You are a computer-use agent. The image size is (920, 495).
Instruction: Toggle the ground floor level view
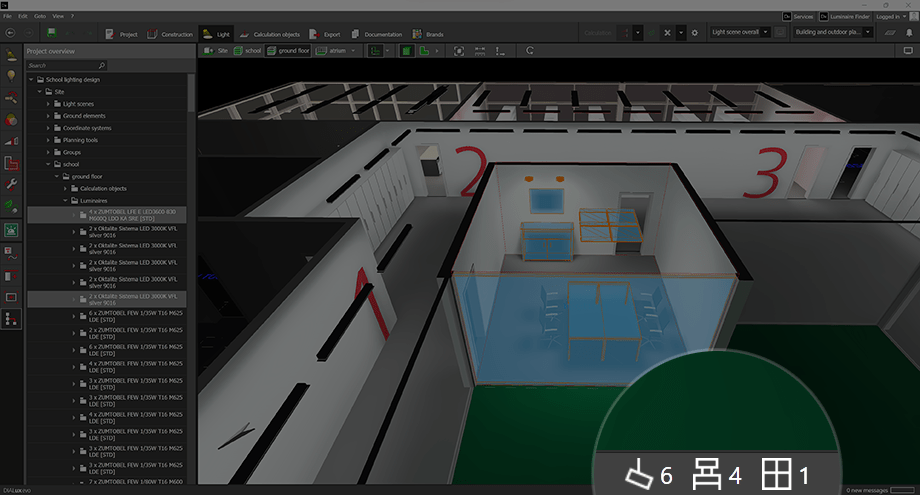[288, 50]
